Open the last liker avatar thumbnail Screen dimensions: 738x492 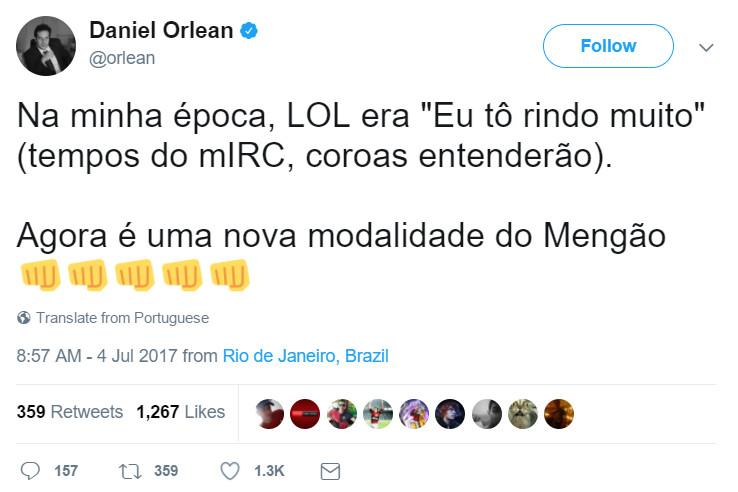tap(559, 413)
